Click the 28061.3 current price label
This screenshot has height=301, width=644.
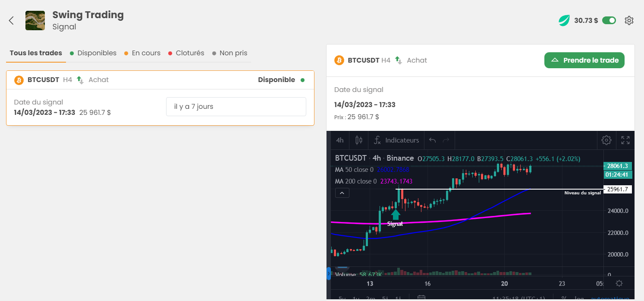[618, 166]
